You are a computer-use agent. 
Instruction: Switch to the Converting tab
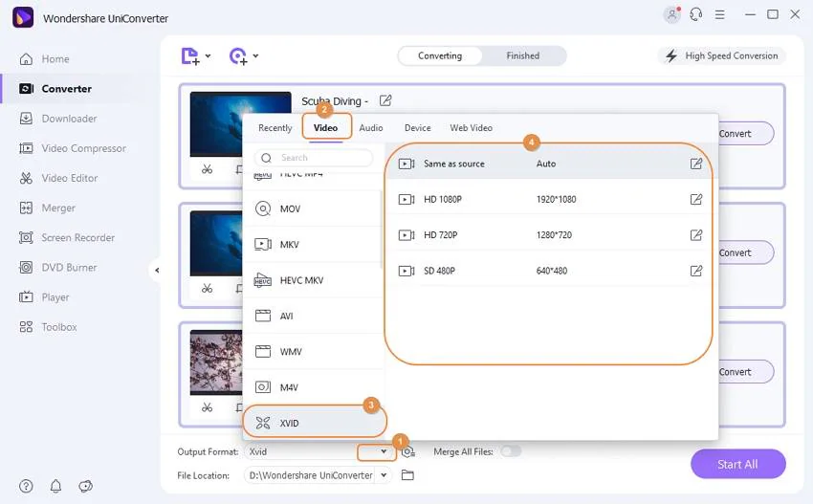point(440,56)
